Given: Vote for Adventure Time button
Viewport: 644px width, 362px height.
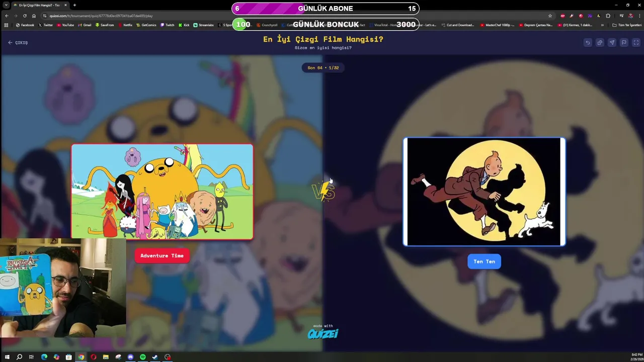Looking at the screenshot, I should click(162, 255).
